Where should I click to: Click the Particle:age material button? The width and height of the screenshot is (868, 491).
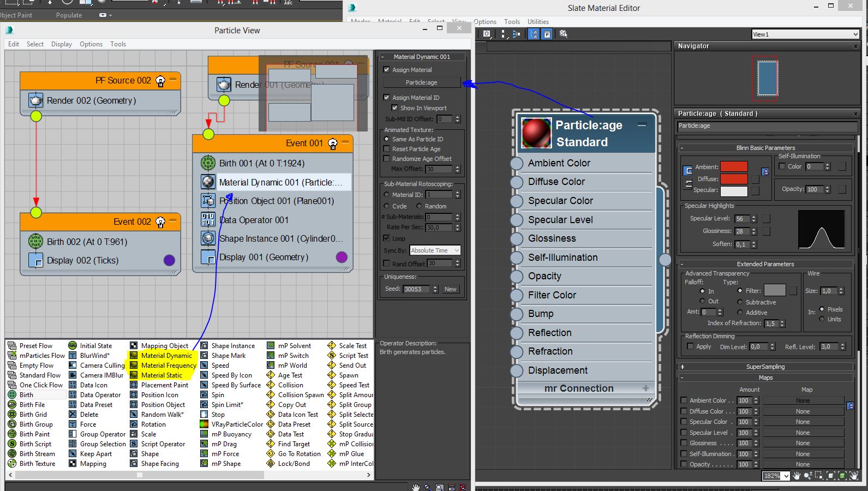coord(421,82)
